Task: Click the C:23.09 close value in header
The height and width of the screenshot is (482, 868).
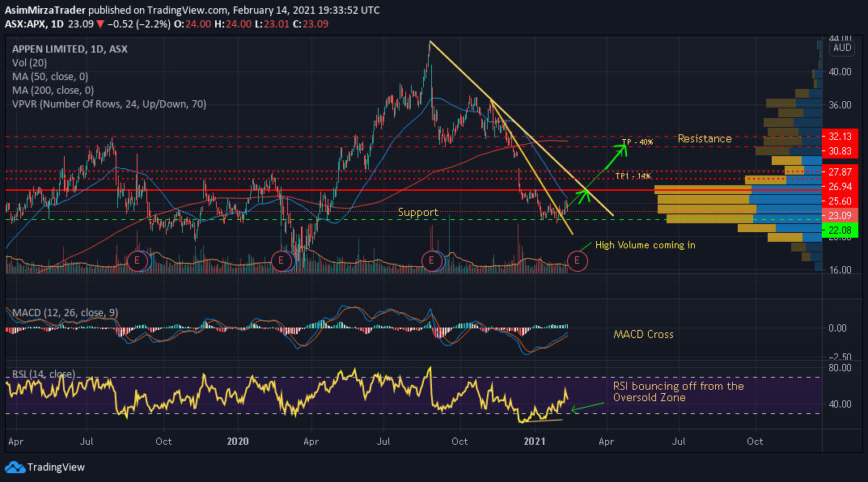Action: [311, 23]
